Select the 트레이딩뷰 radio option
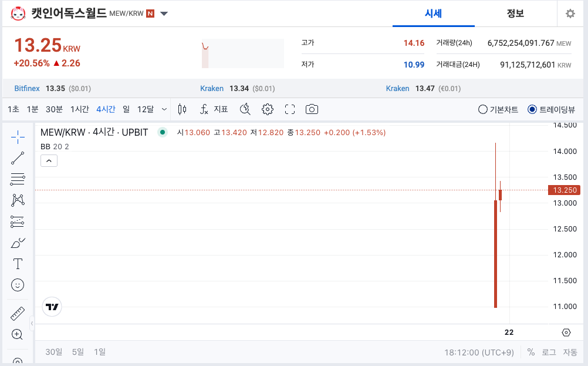The height and width of the screenshot is (366, 588). pos(551,110)
